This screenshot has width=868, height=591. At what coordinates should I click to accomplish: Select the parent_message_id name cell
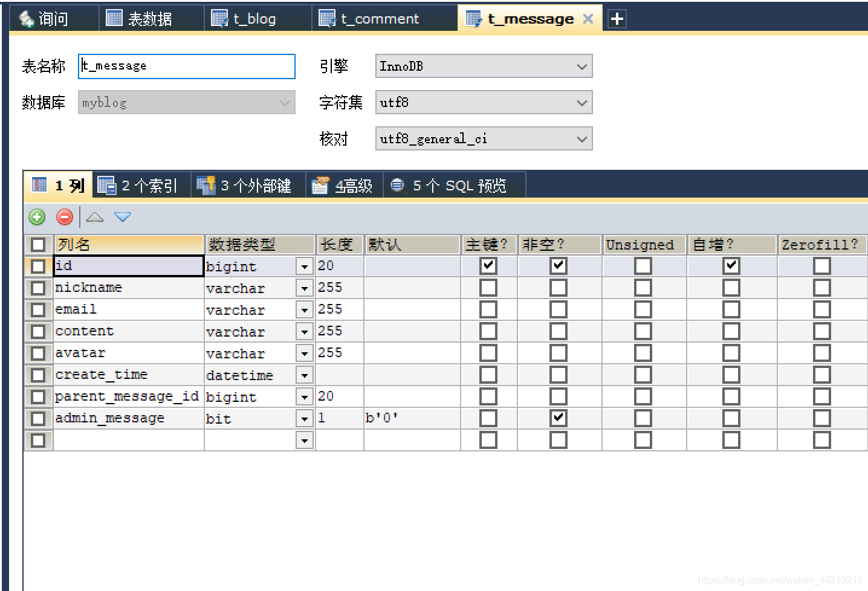point(129,396)
